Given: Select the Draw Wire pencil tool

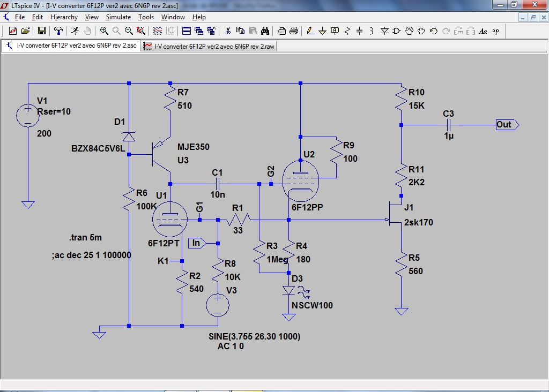Looking at the screenshot, I should 310,31.
